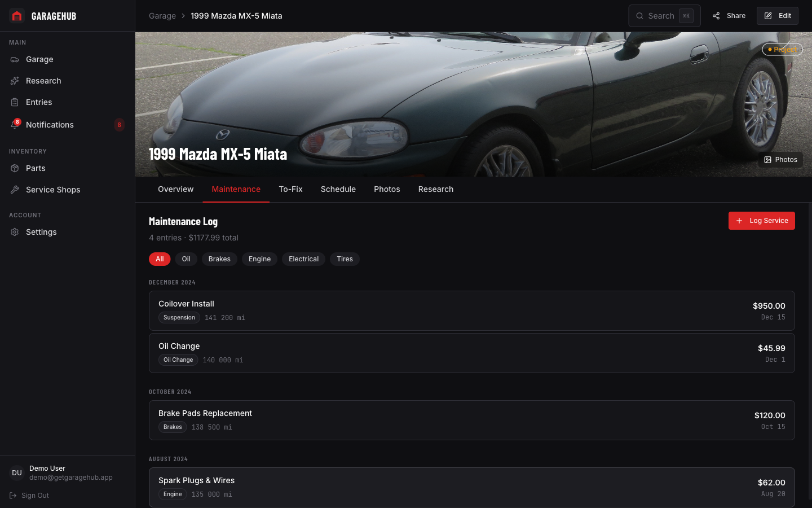Click the GarageHub red garage logo icon
The width and height of the screenshot is (812, 508).
click(x=17, y=16)
